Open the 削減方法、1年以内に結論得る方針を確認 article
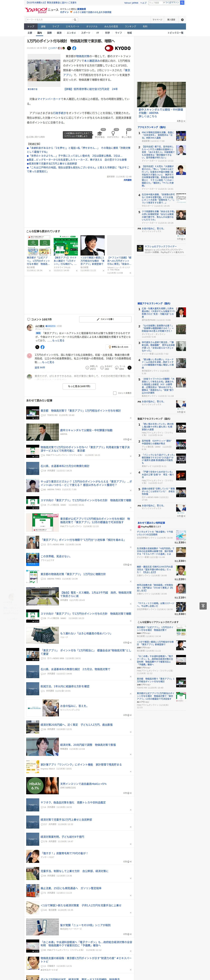The width and height of the screenshot is (210, 980). 65,686
